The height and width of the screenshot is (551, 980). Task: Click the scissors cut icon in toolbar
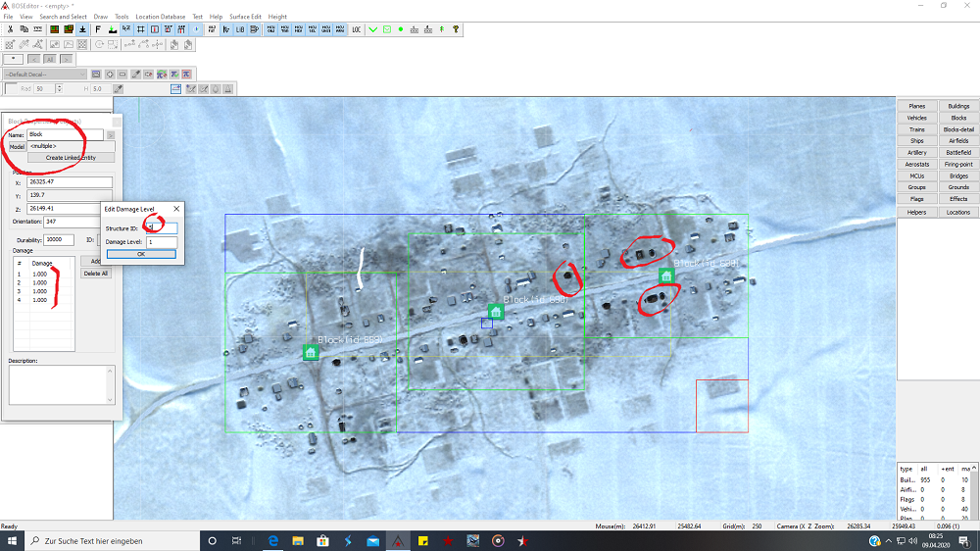pyautogui.click(x=11, y=29)
